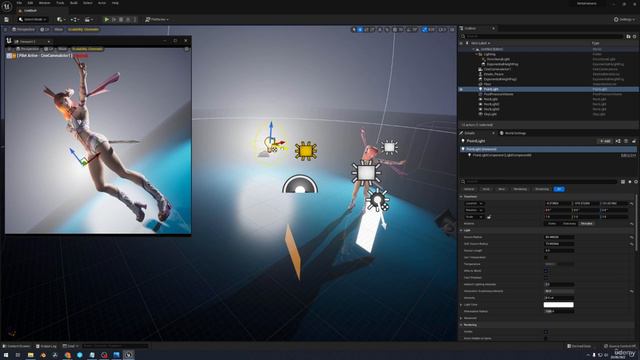The image size is (640, 360).
Task: Open Details property matrix grid icon
Action: click(x=623, y=182)
